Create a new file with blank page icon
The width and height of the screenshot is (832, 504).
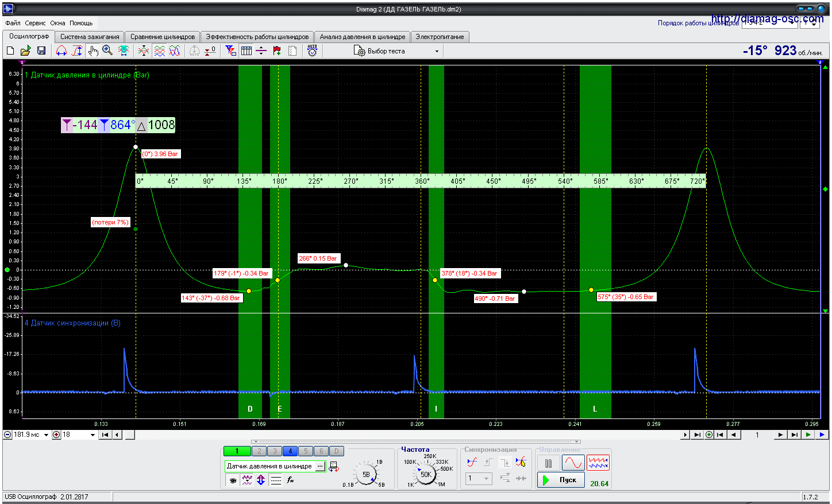click(10, 51)
